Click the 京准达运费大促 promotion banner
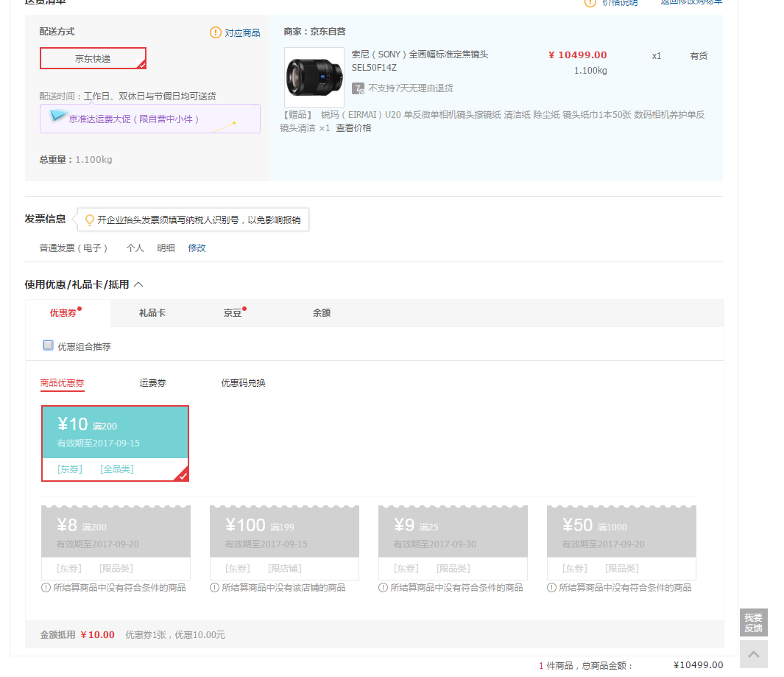 pos(150,119)
